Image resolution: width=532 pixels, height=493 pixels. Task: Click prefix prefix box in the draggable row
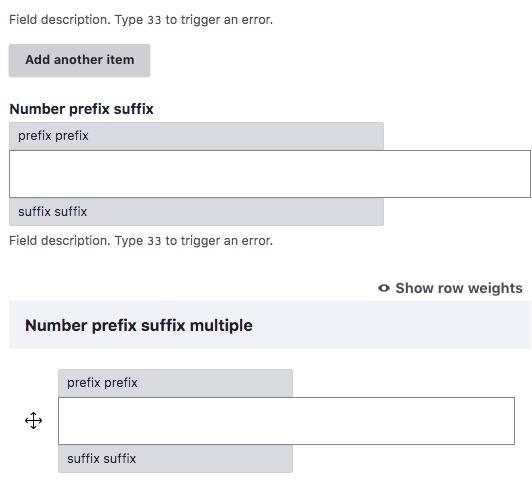pyautogui.click(x=175, y=383)
